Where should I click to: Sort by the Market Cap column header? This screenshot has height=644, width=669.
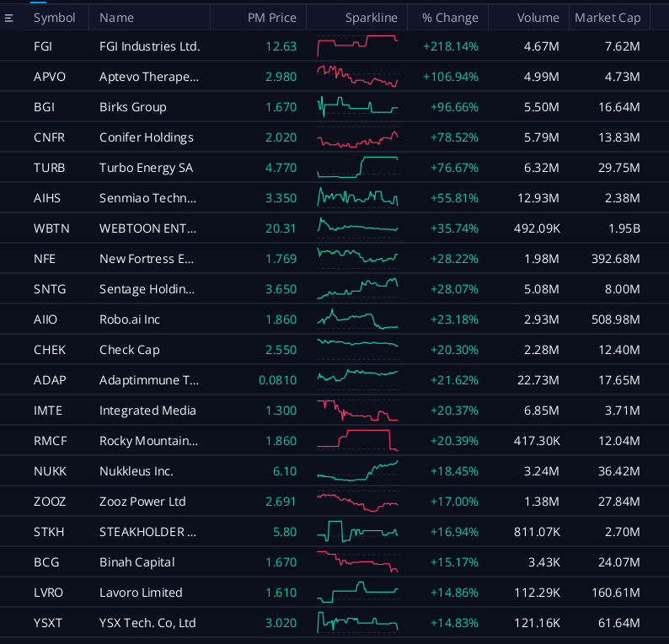[607, 18]
